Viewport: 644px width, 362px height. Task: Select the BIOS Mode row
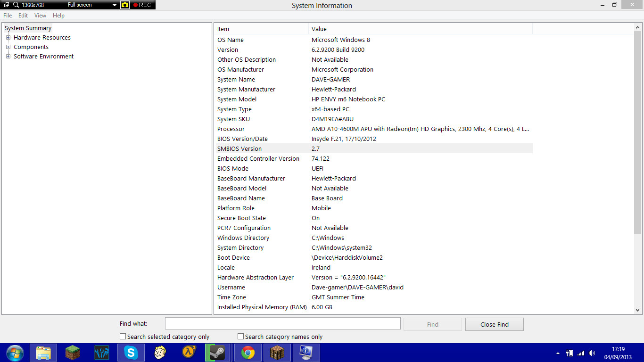click(373, 169)
